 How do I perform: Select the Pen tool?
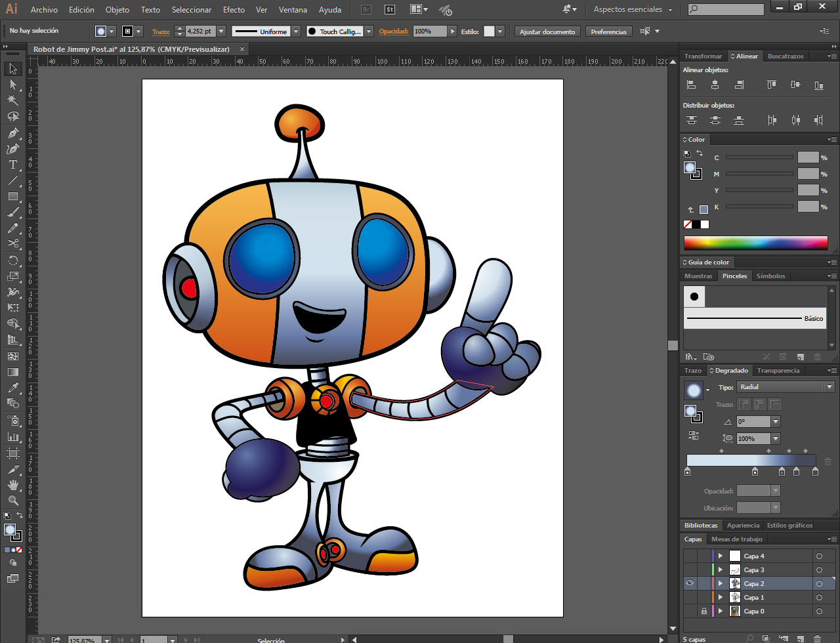point(12,133)
